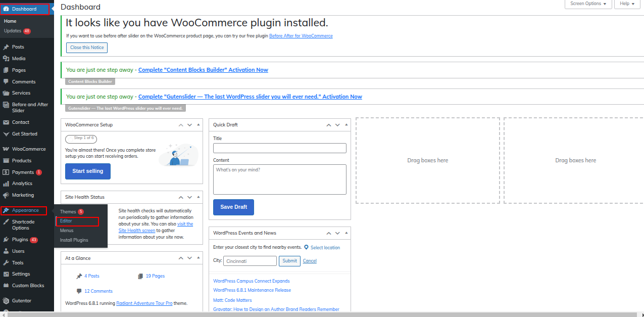This screenshot has width=644, height=317.
Task: Click the Quick Draft Title field
Action: click(280, 148)
